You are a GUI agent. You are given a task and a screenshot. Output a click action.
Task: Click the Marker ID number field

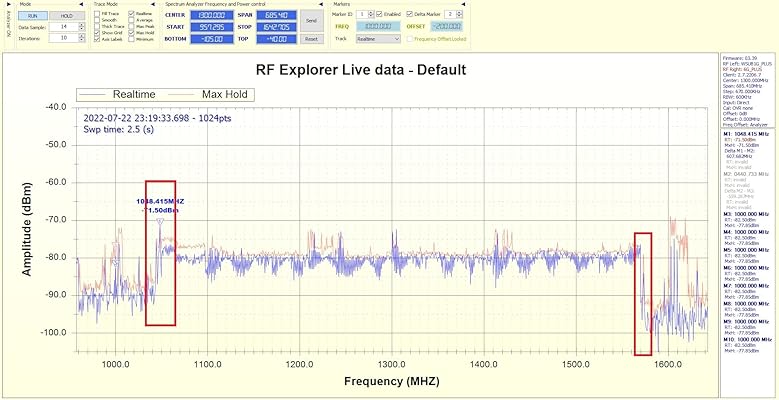(362, 14)
